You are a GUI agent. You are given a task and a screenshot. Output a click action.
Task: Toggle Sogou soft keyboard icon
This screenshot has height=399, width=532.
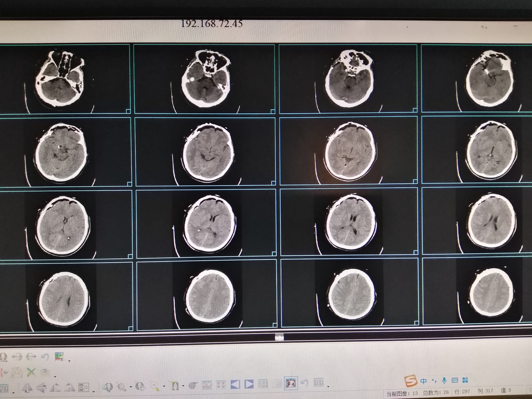point(455,380)
